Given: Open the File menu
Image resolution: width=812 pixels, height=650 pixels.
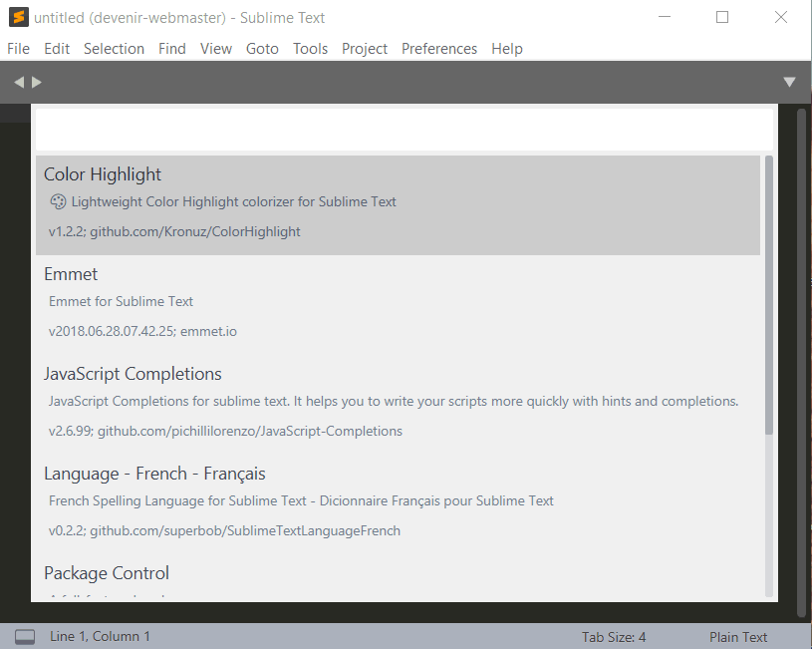Looking at the screenshot, I should pyautogui.click(x=18, y=49).
